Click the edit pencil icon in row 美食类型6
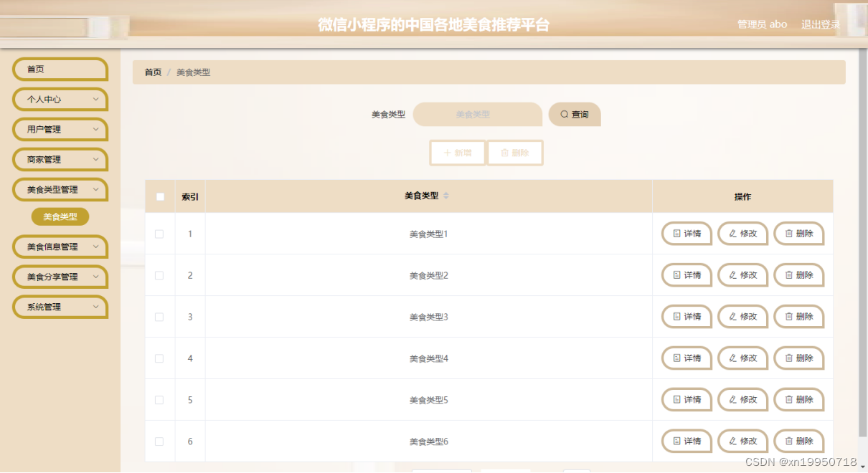Screen dimensions: 868x473 [732, 441]
